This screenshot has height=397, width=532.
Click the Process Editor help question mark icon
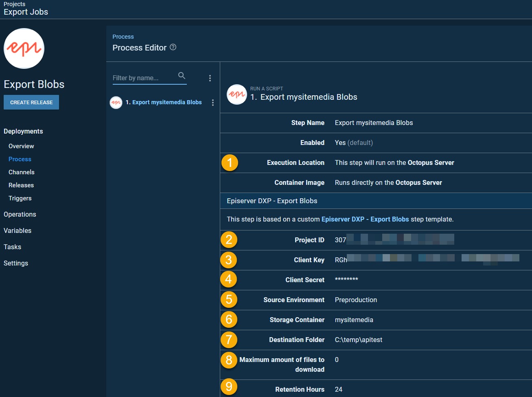[173, 47]
